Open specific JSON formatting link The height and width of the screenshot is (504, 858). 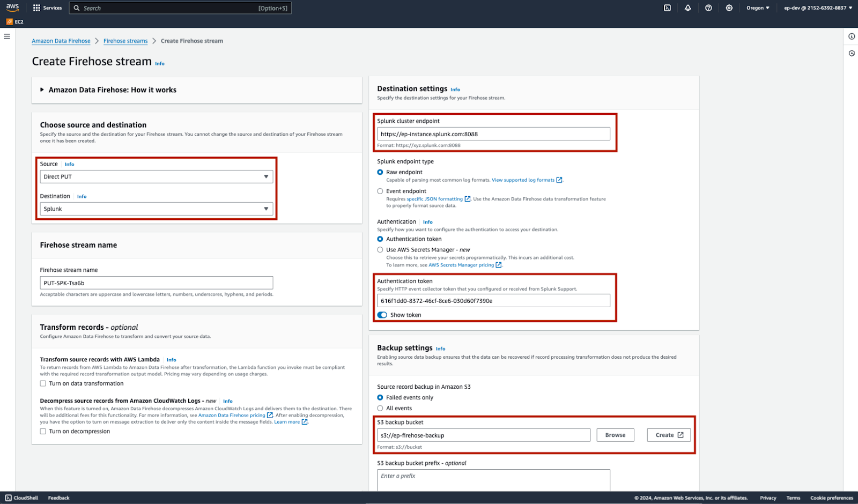tap(434, 199)
